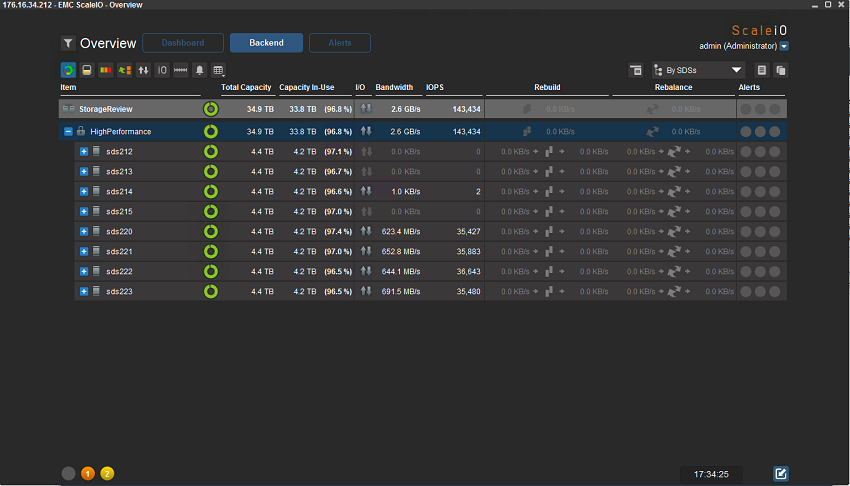Click the gray alert indicator at bottom left
Viewport: 850px width, 486px height.
(68, 474)
